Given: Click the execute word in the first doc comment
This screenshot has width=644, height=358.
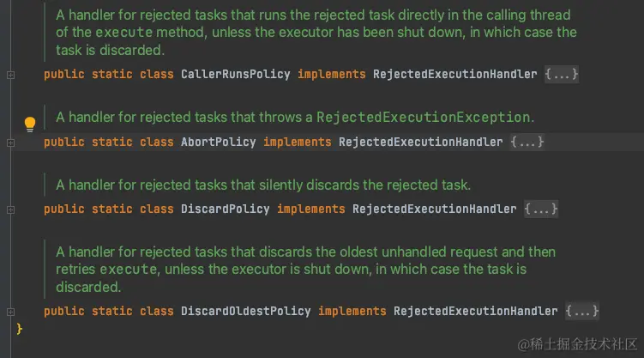Looking at the screenshot, I should (124, 32).
